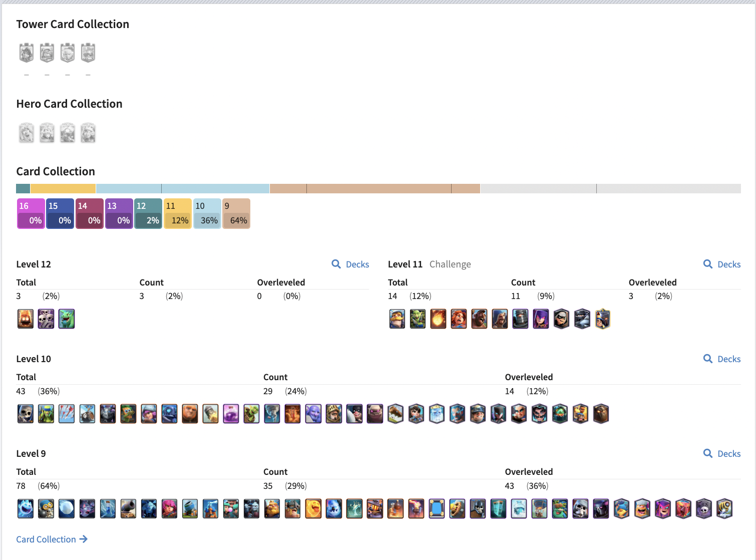Viewport: 756px width, 560px height.
Task: Select the Bandit legendary card icon
Action: click(x=561, y=319)
